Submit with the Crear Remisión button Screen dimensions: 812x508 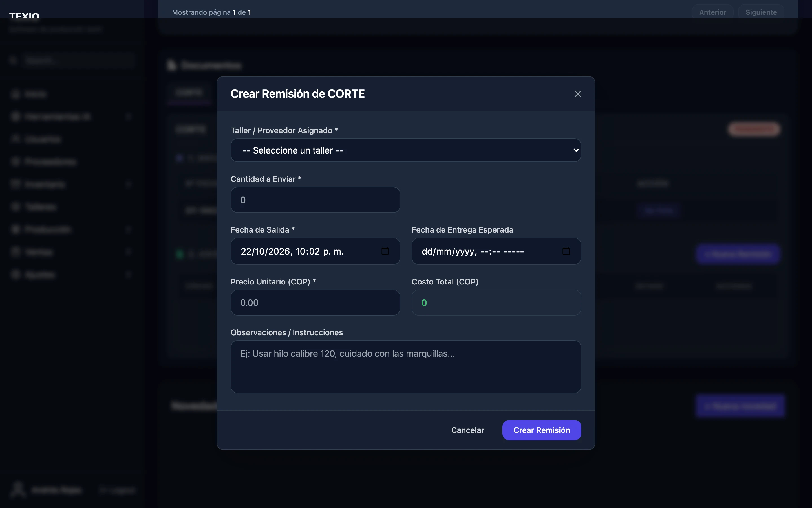pos(542,430)
